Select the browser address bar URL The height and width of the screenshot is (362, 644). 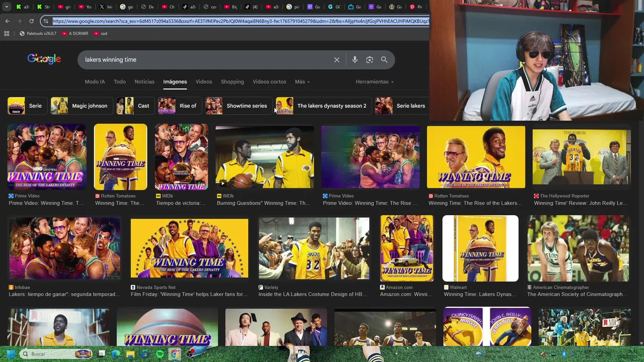coord(240,21)
